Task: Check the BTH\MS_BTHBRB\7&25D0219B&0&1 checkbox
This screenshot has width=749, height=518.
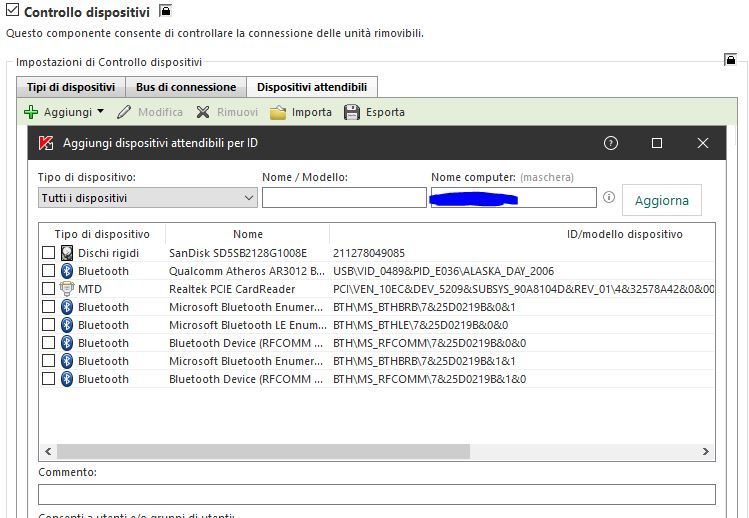Action: pyautogui.click(x=48, y=307)
